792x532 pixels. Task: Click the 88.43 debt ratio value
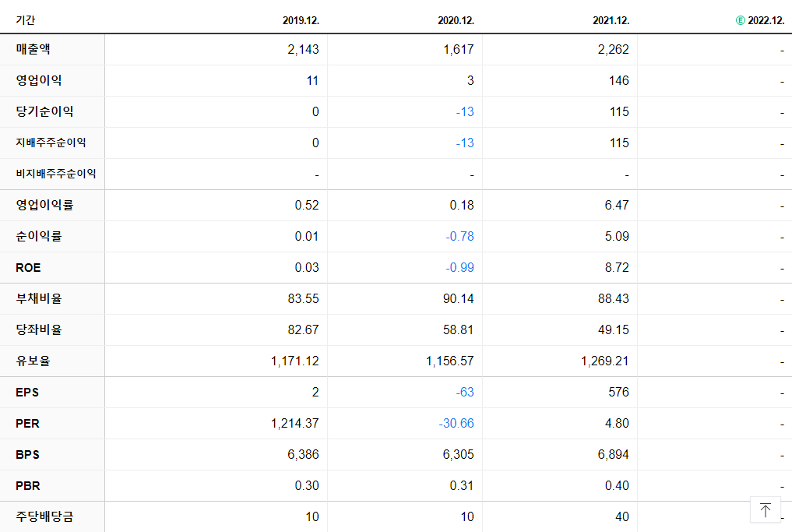[x=613, y=299]
